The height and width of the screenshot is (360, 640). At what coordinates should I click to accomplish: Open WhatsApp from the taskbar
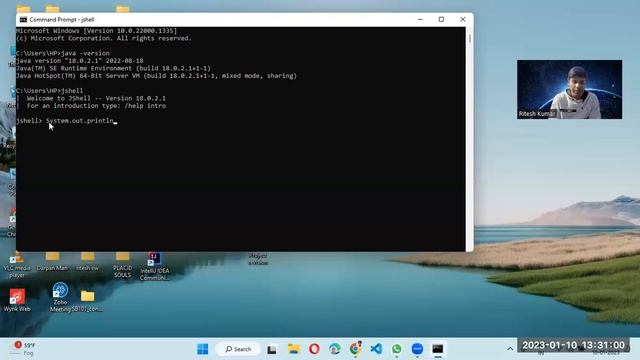[397, 349]
